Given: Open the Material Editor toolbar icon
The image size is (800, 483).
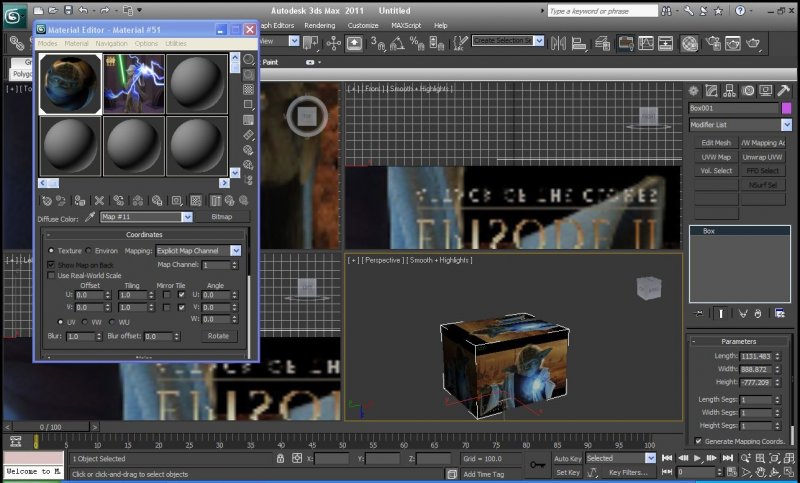Looking at the screenshot, I should tap(689, 43).
